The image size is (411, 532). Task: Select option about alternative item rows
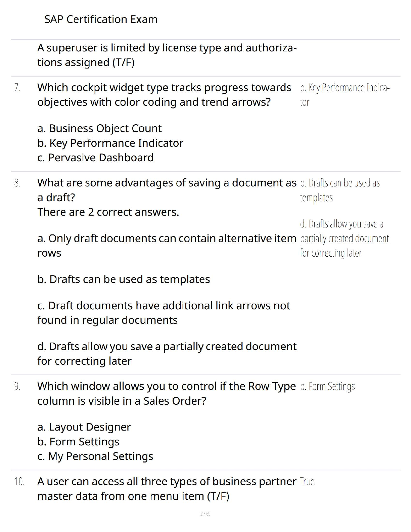[x=167, y=246]
